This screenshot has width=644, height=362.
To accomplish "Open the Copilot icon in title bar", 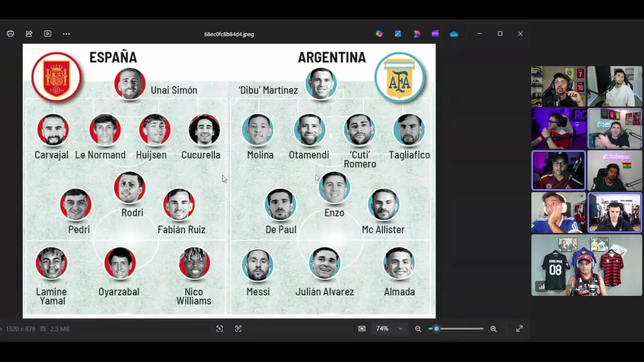I will pos(379,34).
